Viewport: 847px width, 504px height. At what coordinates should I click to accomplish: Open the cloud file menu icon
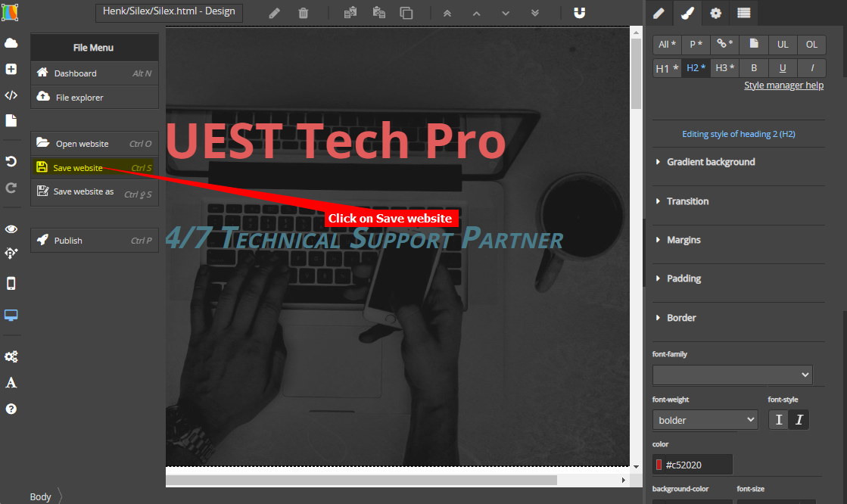11,43
